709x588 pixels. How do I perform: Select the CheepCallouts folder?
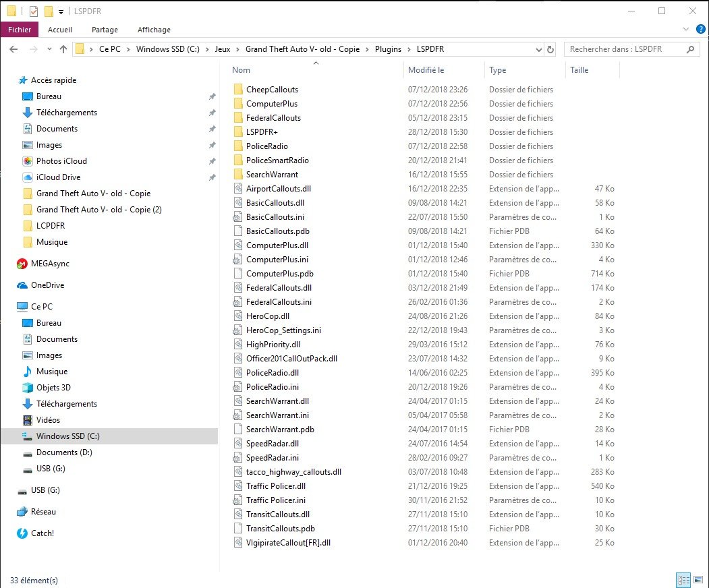(x=272, y=90)
